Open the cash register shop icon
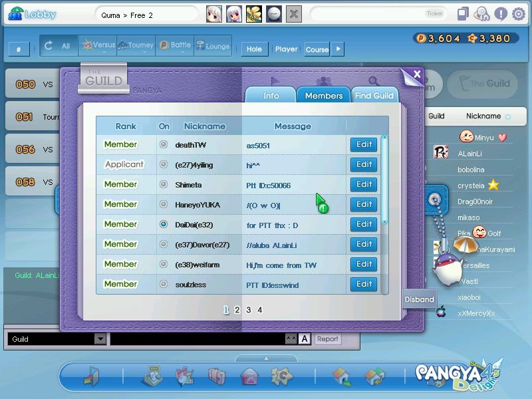 pos(152,376)
